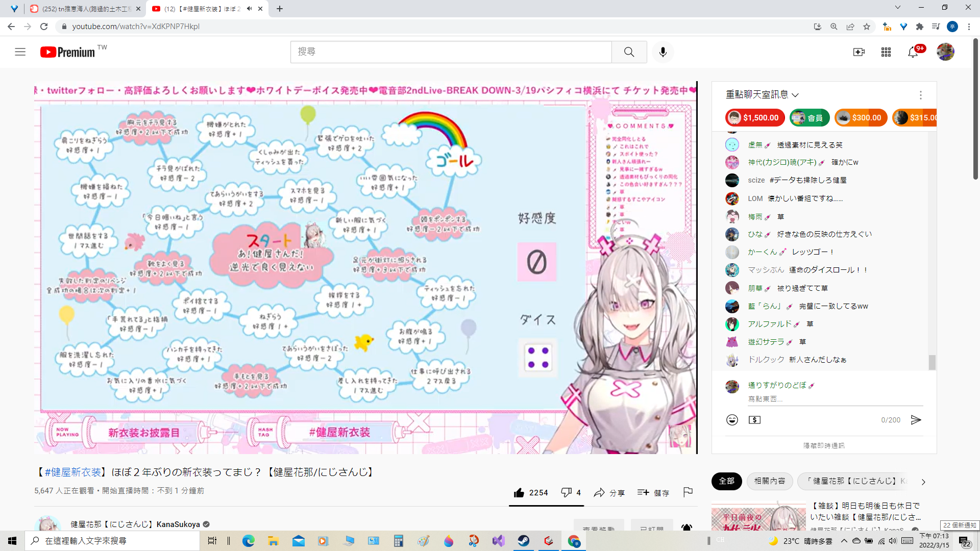The height and width of the screenshot is (551, 980).
Task: Open the green 會員 membership chip
Action: [810, 118]
